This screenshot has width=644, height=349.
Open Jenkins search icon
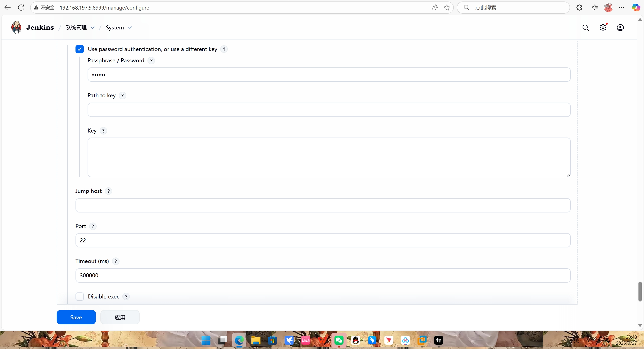click(586, 28)
